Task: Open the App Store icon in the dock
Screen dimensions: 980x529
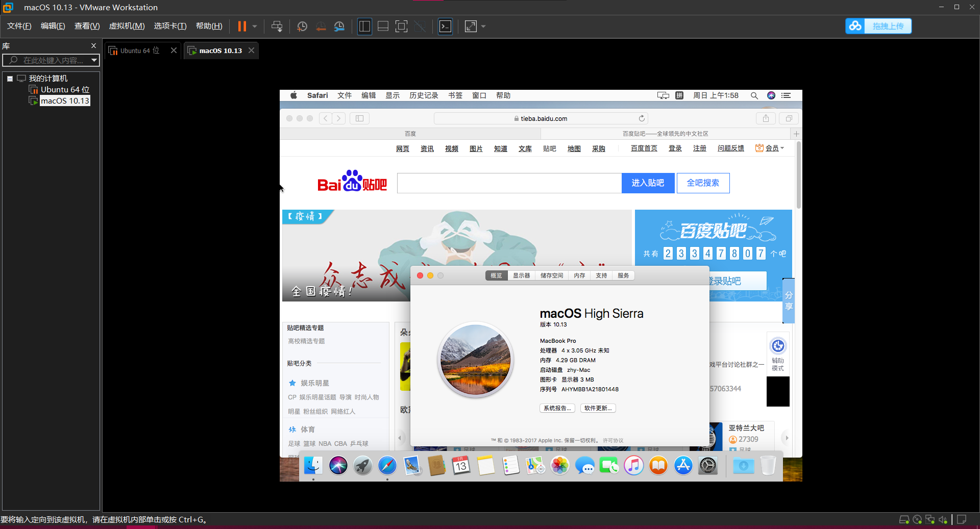Action: (x=683, y=465)
